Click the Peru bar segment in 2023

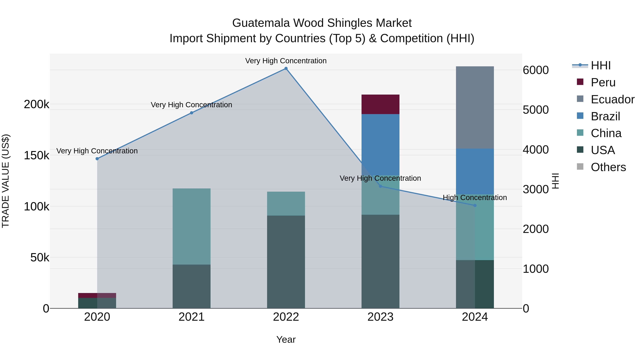point(380,104)
